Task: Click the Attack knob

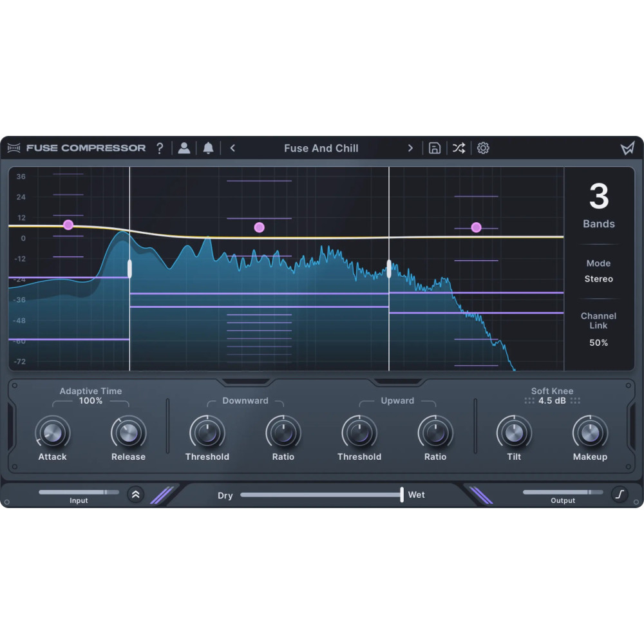Action: (x=53, y=433)
